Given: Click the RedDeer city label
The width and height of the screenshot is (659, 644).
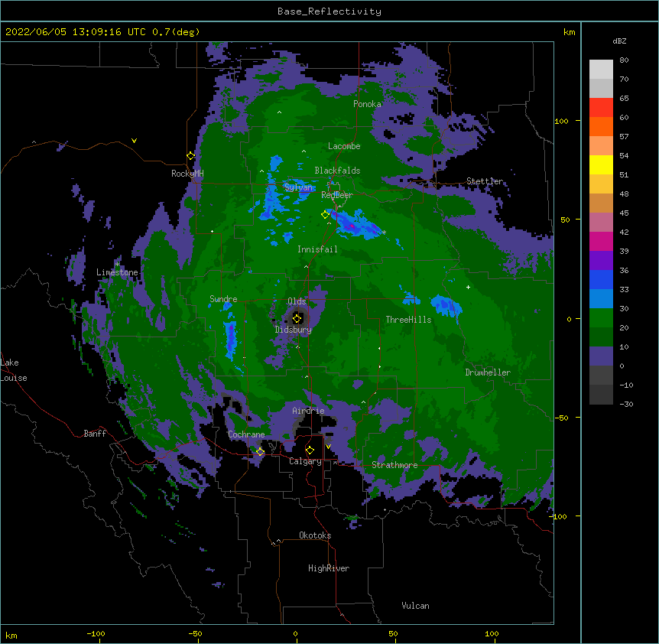Looking at the screenshot, I should tap(337, 194).
